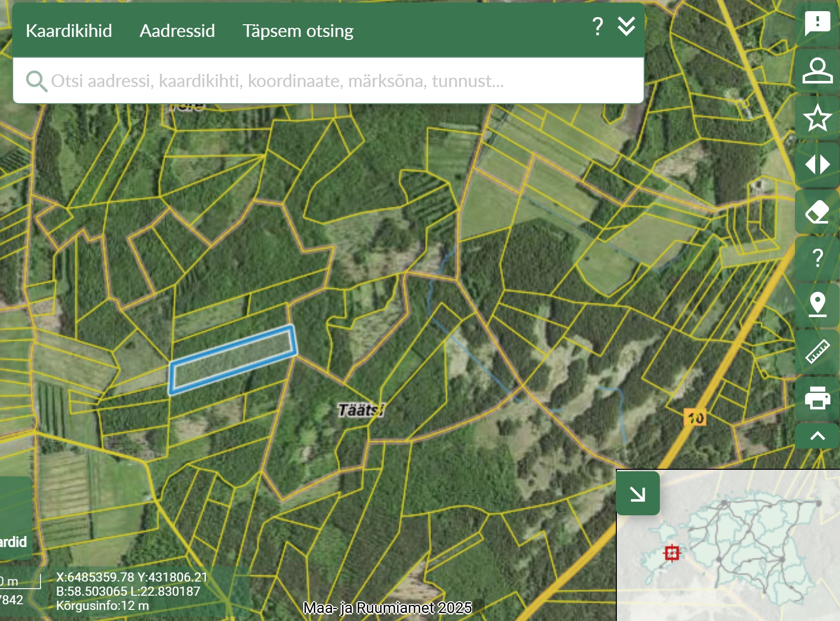This screenshot has height=621, width=840.
Task: Click the printer icon to print map
Action: click(817, 397)
